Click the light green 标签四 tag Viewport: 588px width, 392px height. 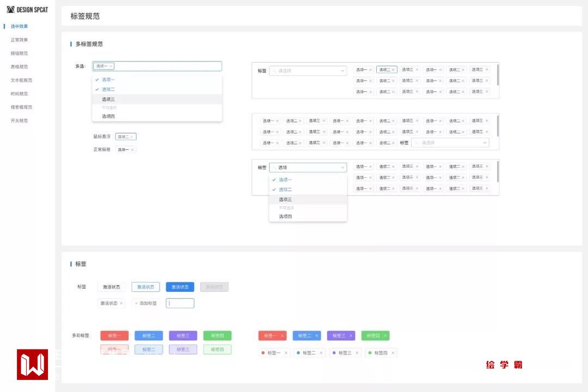point(217,350)
